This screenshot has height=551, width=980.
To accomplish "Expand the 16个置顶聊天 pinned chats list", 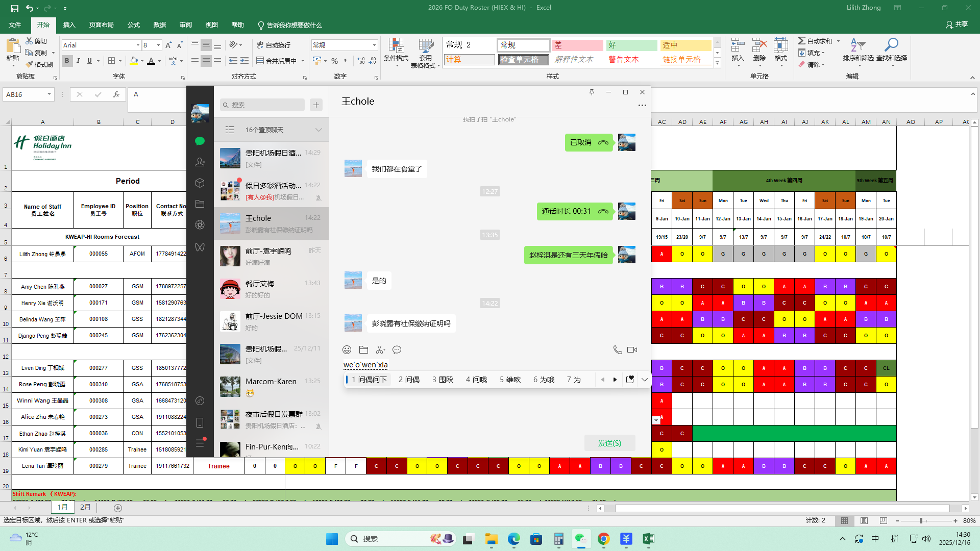I will pyautogui.click(x=318, y=130).
